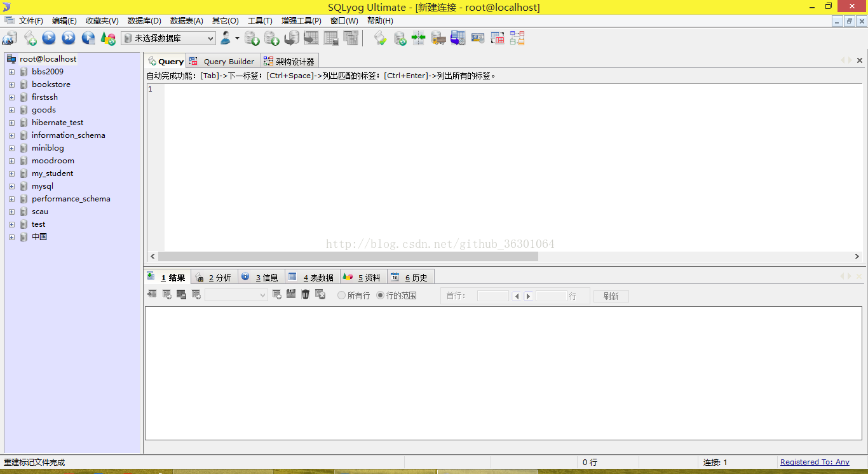Switch to the 3 信息 tab
Viewport: 868px width, 474px height.
pos(261,278)
